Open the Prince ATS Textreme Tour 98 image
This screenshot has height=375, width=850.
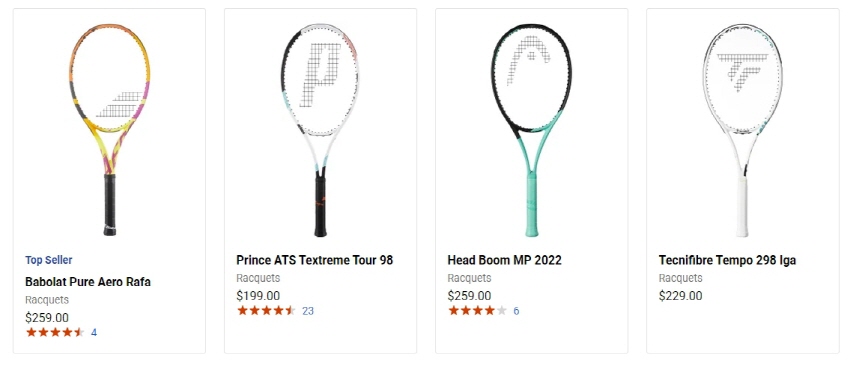pyautogui.click(x=320, y=130)
